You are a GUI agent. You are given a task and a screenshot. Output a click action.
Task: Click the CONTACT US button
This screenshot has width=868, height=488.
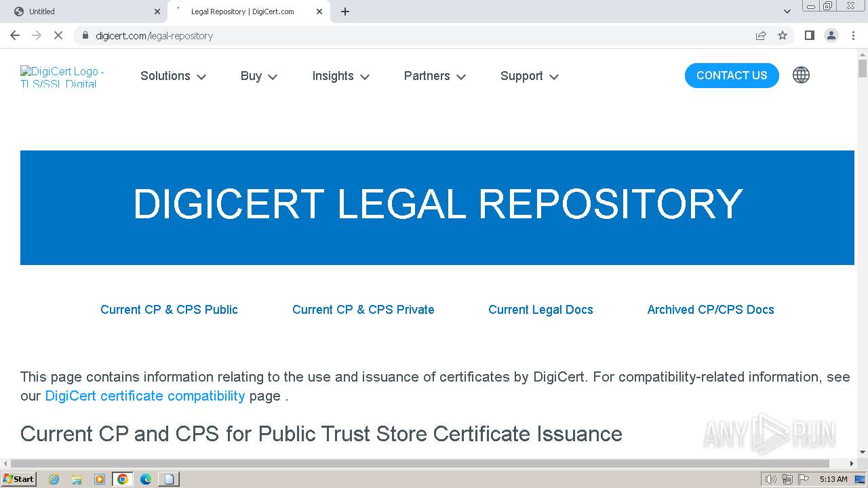pos(732,75)
